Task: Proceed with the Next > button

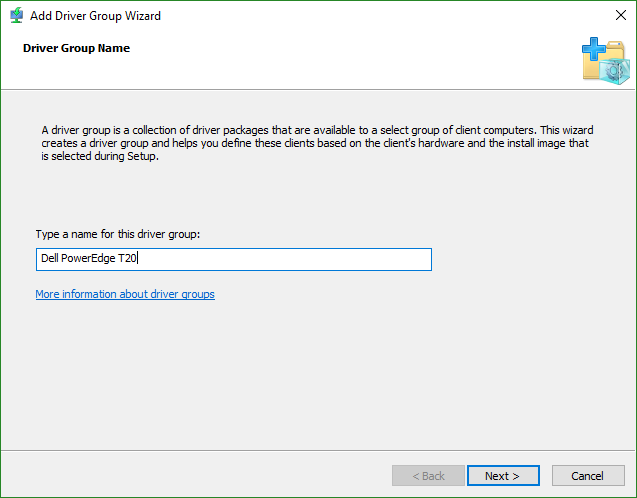Action: (x=503, y=476)
